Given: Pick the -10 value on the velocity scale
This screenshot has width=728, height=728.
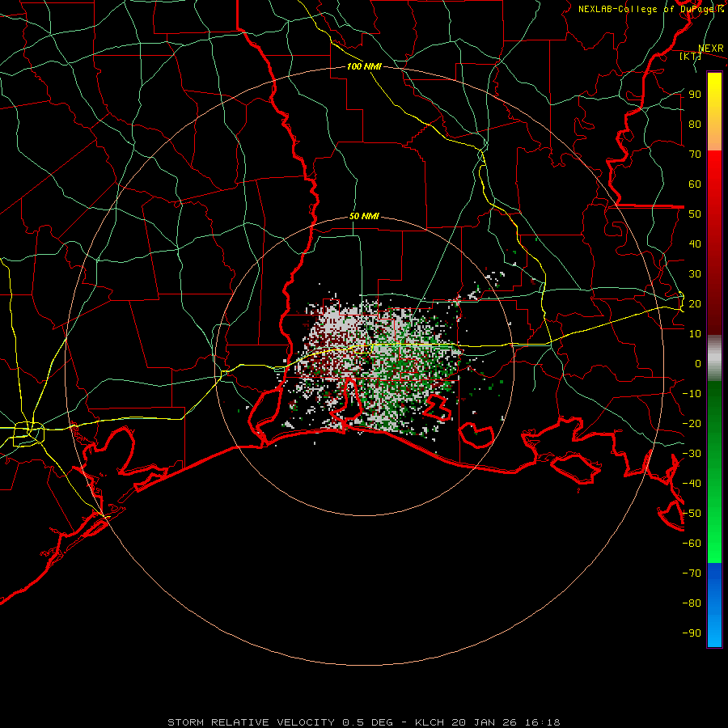Looking at the screenshot, I should (x=692, y=394).
